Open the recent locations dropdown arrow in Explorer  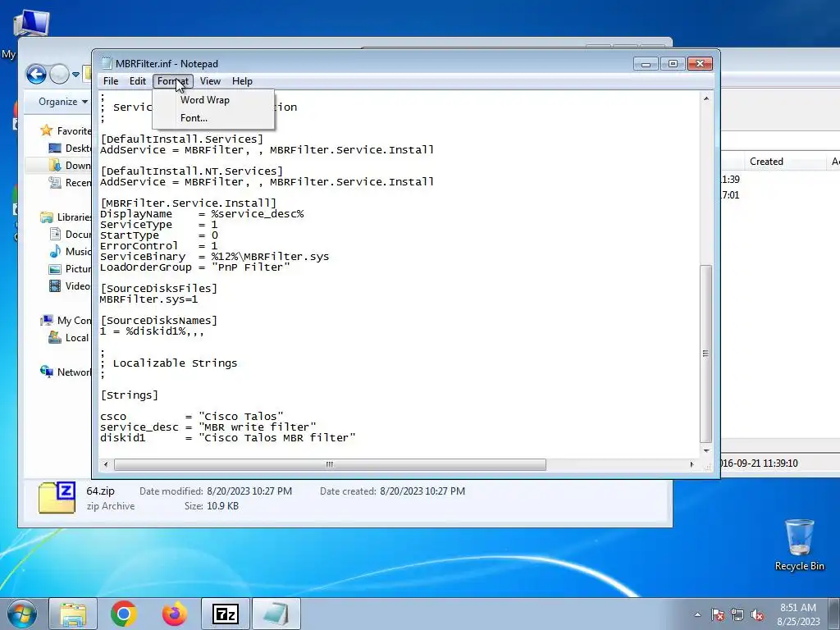pos(76,75)
